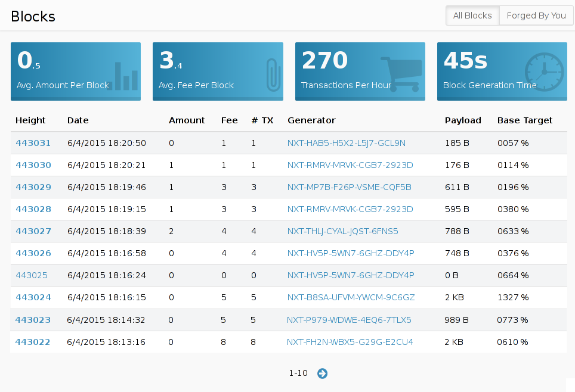The width and height of the screenshot is (575, 392).
Task: Click the Base Target column header
Action: coord(525,120)
